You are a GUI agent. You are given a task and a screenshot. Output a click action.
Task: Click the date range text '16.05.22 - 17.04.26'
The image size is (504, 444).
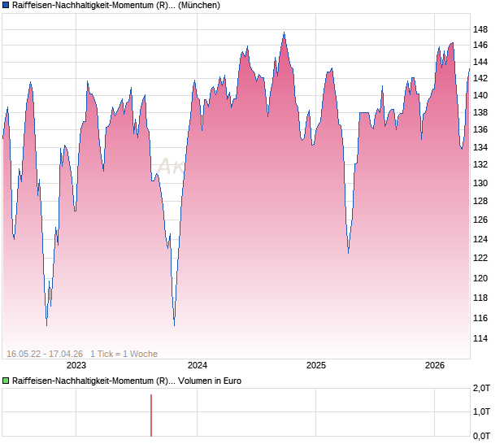[x=45, y=354]
